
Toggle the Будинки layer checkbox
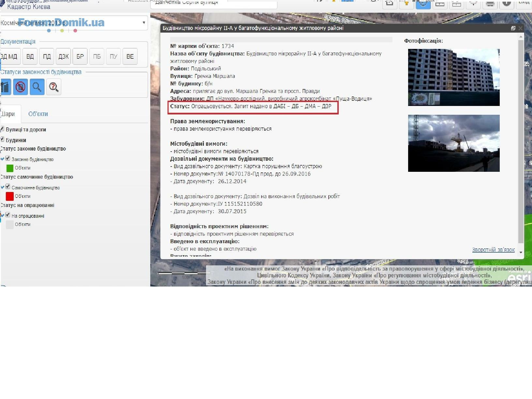click(2, 140)
